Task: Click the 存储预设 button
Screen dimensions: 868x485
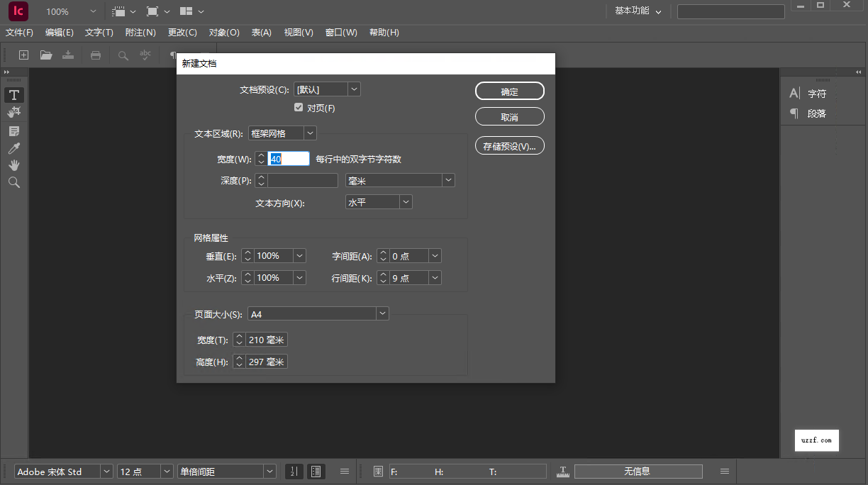Action: (x=509, y=145)
